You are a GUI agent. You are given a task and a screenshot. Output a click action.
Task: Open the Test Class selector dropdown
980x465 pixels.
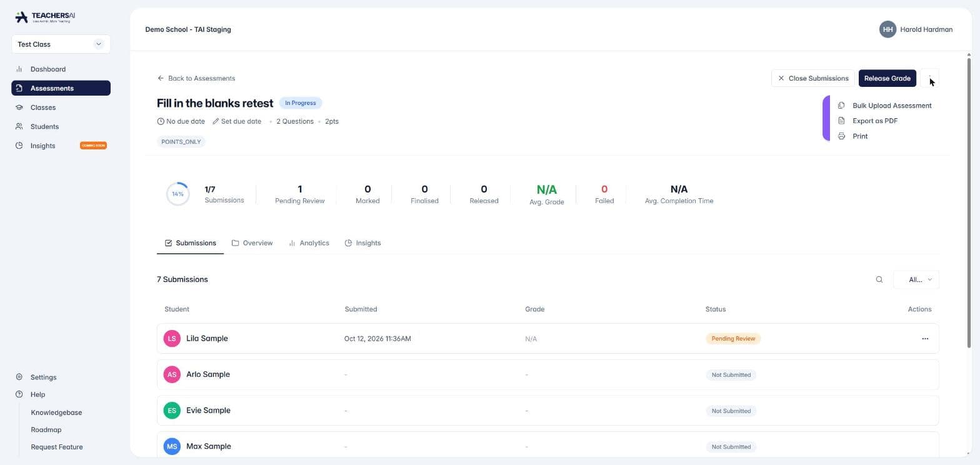coord(61,44)
